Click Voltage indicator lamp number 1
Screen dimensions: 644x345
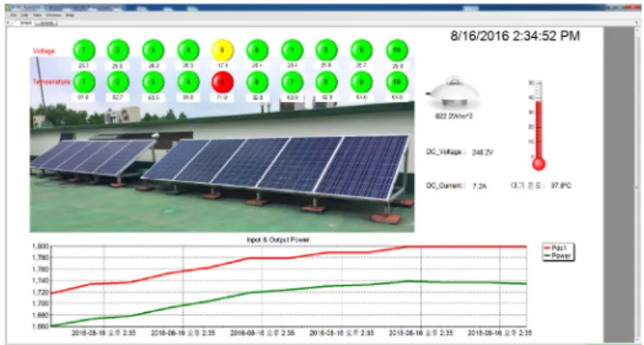[x=84, y=50]
